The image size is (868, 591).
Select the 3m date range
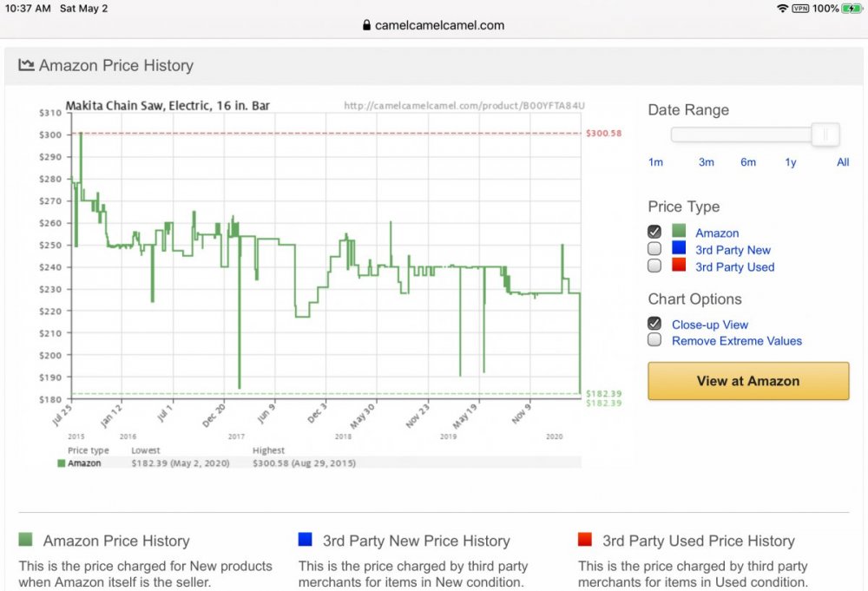[707, 162]
